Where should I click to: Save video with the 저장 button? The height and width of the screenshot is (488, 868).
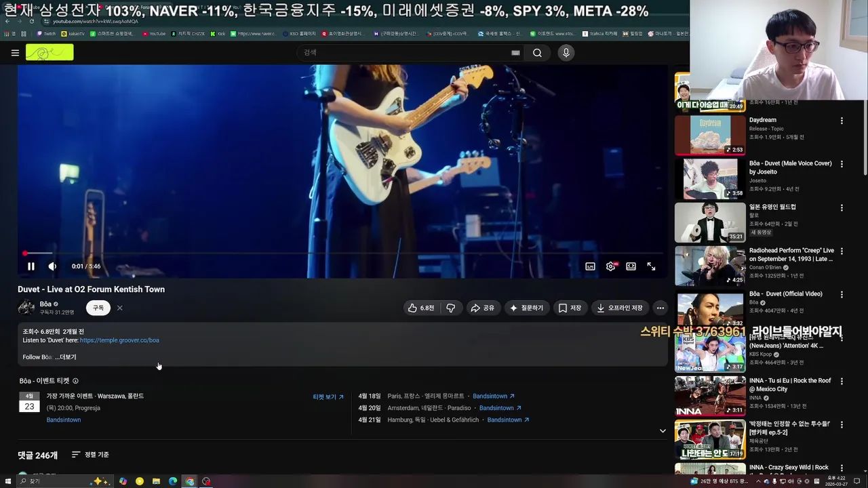pos(570,308)
